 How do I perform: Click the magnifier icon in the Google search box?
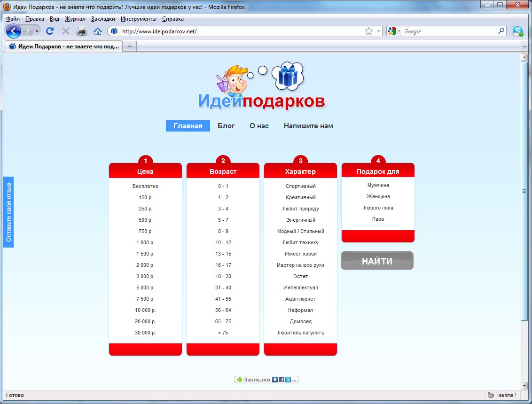point(501,31)
